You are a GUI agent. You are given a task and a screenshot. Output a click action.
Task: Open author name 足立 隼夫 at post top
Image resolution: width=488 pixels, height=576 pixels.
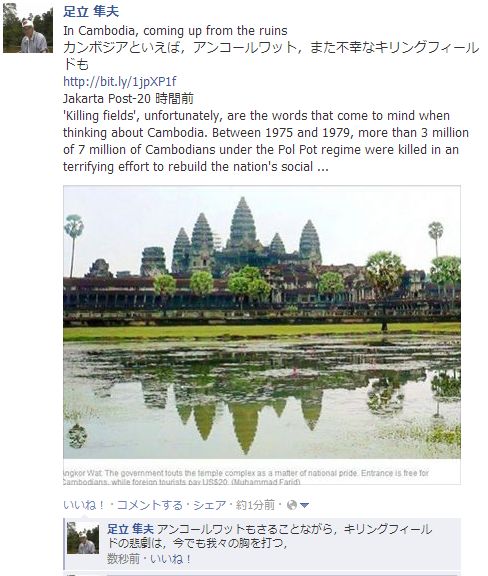point(91,11)
